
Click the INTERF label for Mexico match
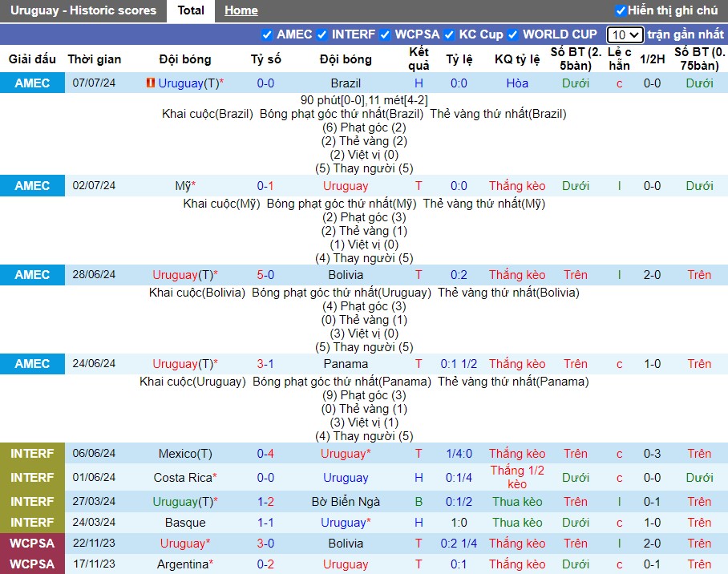click(32, 453)
